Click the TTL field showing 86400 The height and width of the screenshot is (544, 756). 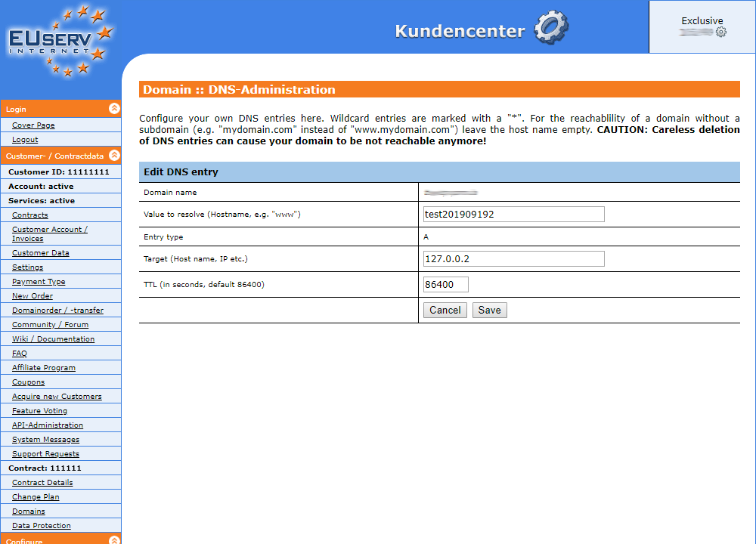click(x=446, y=284)
